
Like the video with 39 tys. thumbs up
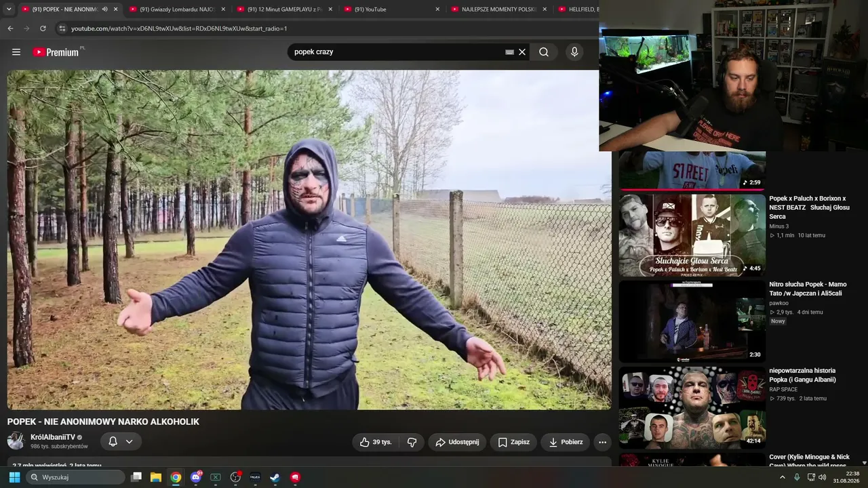(376, 442)
